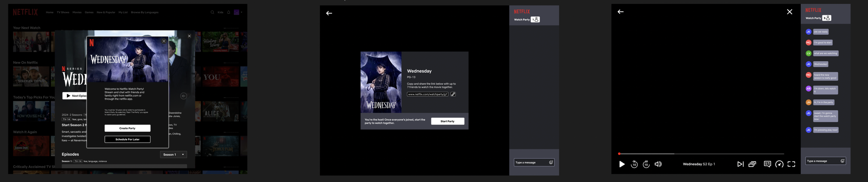Click 'what are we watching' message
The width and height of the screenshot is (868, 182).
[x=826, y=53]
